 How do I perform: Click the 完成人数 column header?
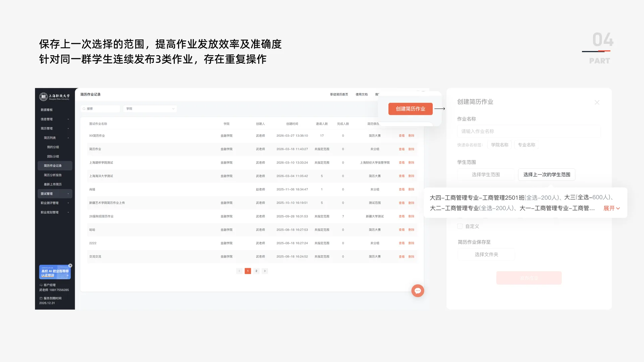click(x=343, y=124)
